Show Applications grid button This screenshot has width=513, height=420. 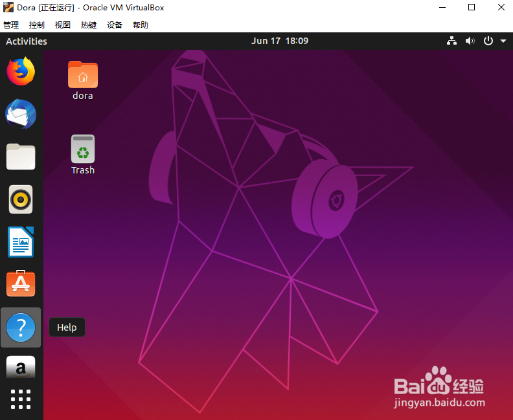click(x=21, y=399)
